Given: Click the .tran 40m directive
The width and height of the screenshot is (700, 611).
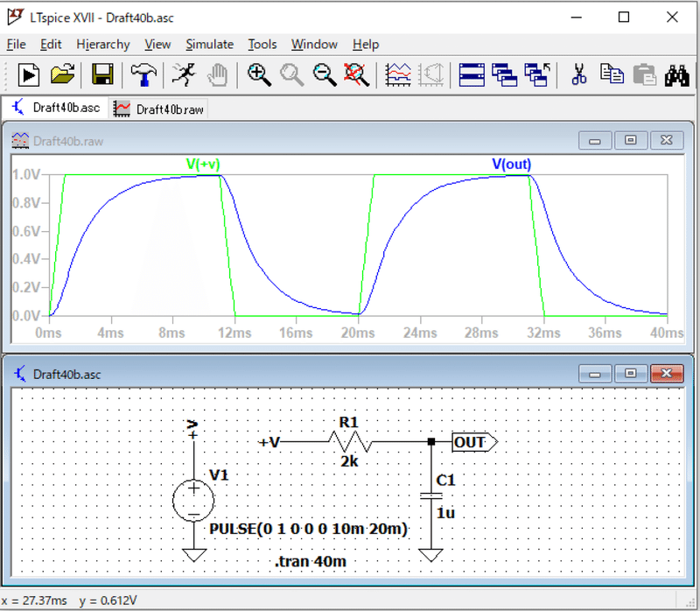Looking at the screenshot, I should 311,561.
